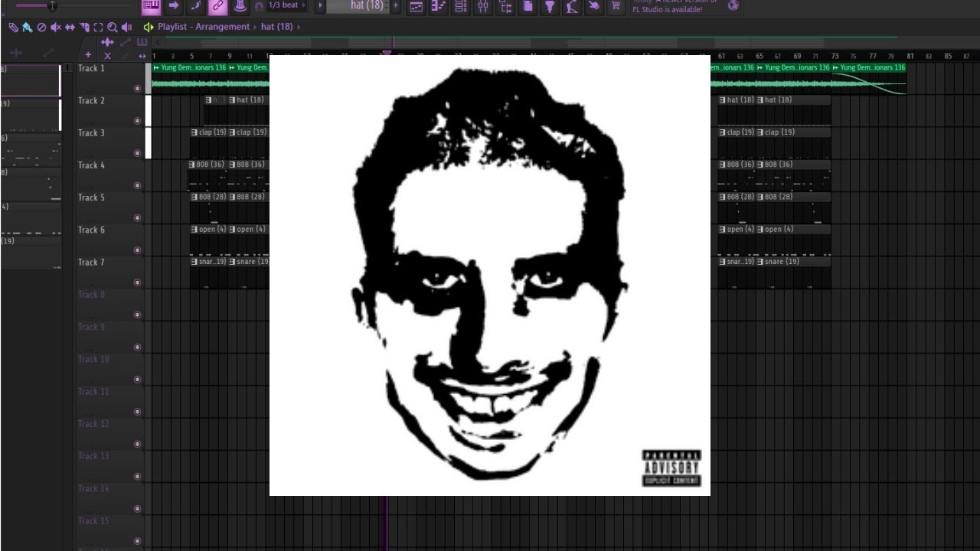This screenshot has height=551, width=980.
Task: Select the Playback speaker tool
Action: point(126,27)
